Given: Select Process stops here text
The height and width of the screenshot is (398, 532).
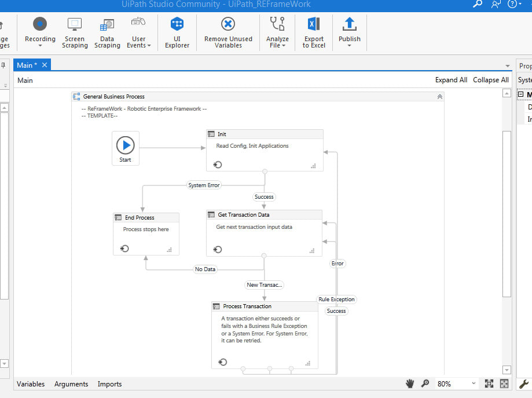Looking at the screenshot, I should click(146, 229).
